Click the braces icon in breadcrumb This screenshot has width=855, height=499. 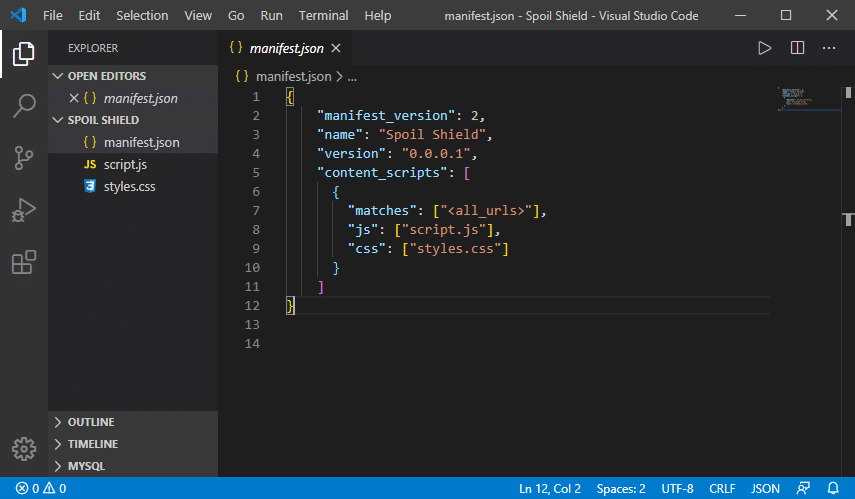tap(242, 76)
